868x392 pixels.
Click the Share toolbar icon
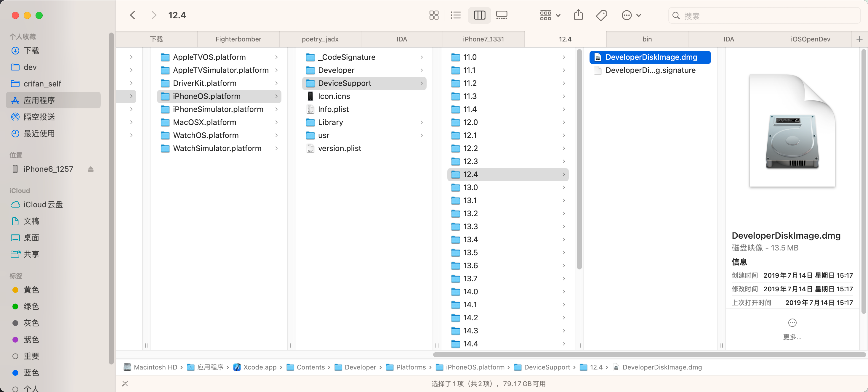pyautogui.click(x=578, y=15)
